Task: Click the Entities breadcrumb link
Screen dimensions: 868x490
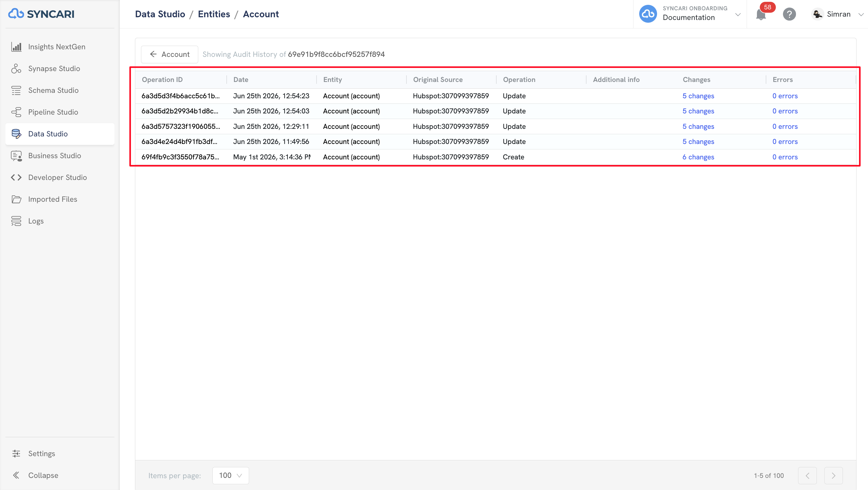Action: [x=214, y=14]
